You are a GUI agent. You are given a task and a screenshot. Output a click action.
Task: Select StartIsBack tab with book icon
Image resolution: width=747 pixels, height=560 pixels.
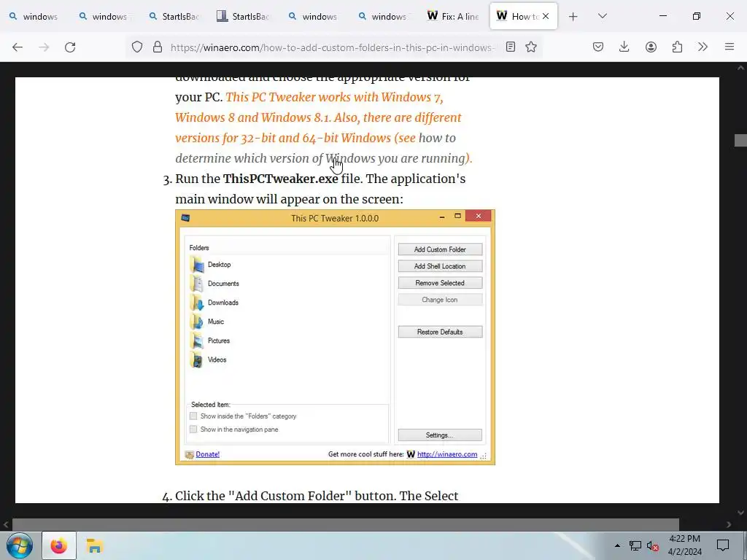pyautogui.click(x=244, y=16)
